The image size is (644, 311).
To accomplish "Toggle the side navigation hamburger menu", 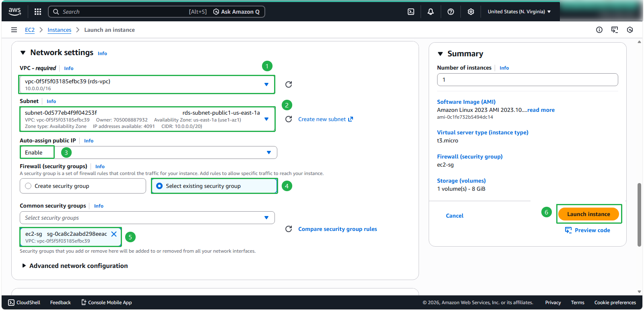I will point(14,30).
